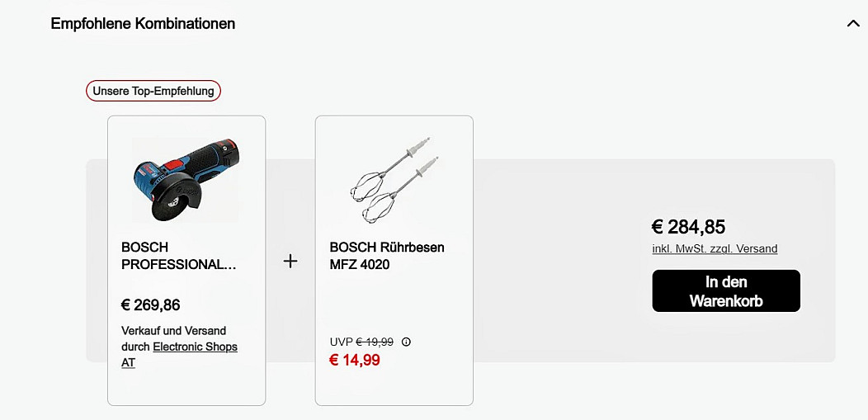Click the € 269,86 grinder price
The width and height of the screenshot is (868, 420).
(x=150, y=305)
